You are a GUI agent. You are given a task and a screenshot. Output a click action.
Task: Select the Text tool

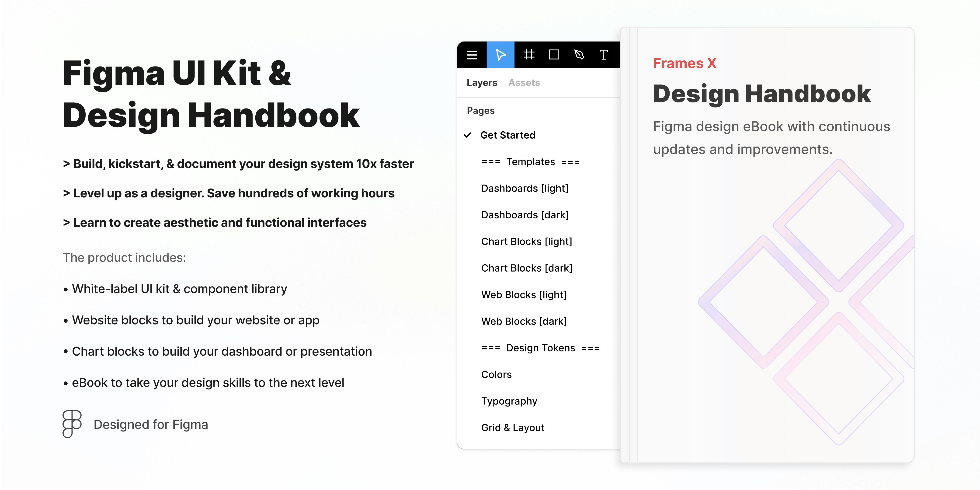(x=604, y=55)
